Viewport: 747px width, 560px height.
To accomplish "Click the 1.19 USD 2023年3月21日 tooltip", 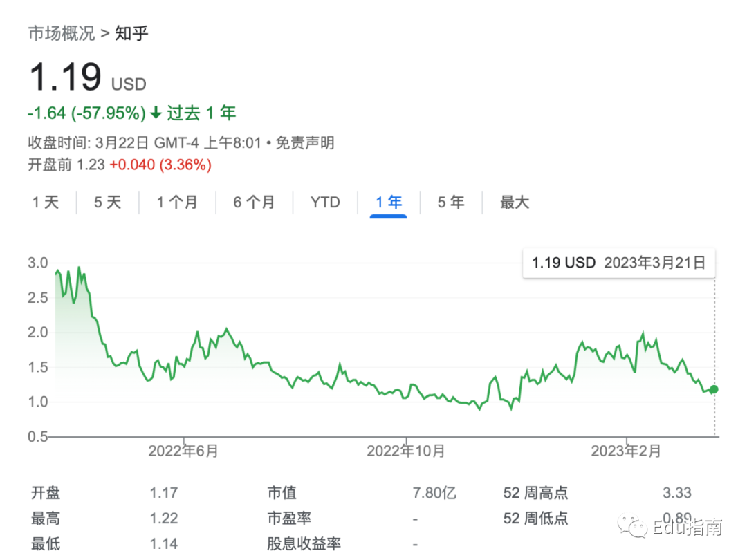I will 619,263.
